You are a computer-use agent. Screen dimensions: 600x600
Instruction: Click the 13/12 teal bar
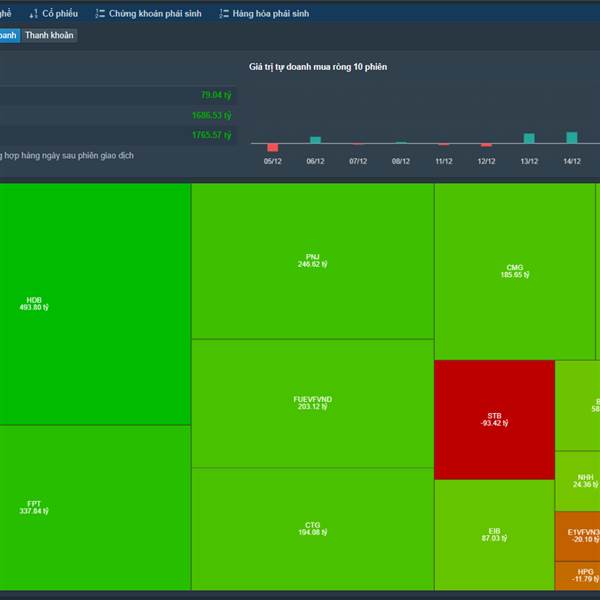point(529,138)
